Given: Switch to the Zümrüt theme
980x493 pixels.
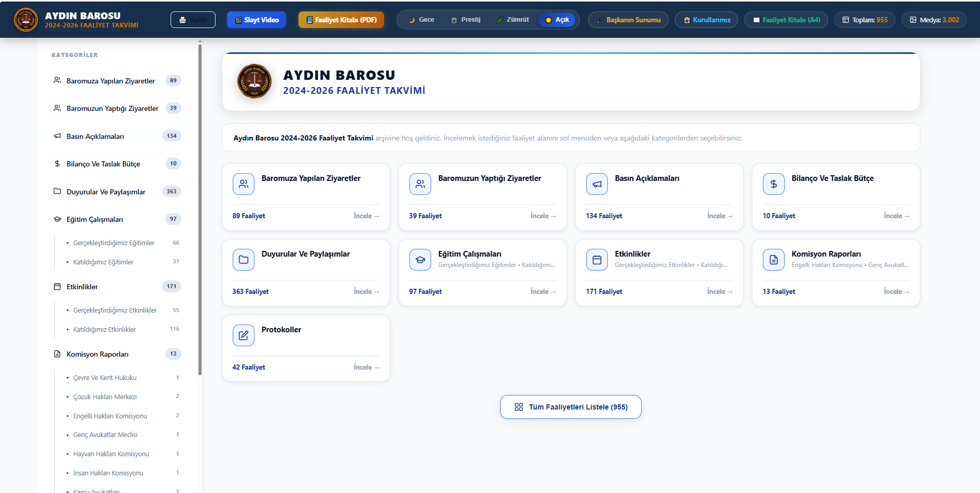Looking at the screenshot, I should (513, 20).
